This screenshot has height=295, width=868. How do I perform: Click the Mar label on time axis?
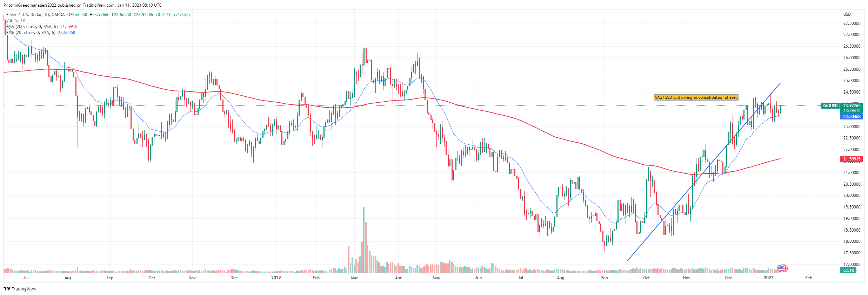click(x=354, y=278)
